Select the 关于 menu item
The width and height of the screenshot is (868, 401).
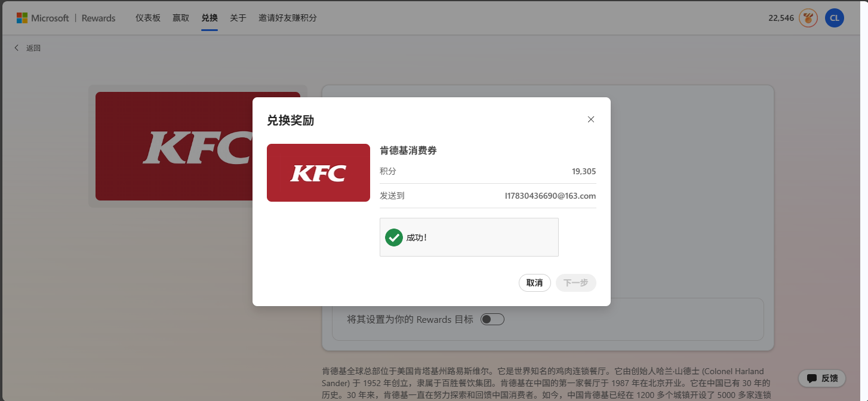(x=238, y=18)
